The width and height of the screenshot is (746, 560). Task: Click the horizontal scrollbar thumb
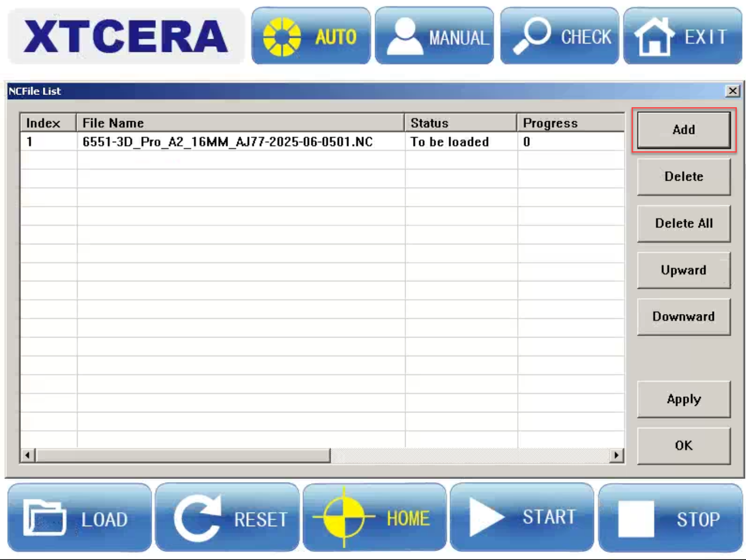click(183, 455)
